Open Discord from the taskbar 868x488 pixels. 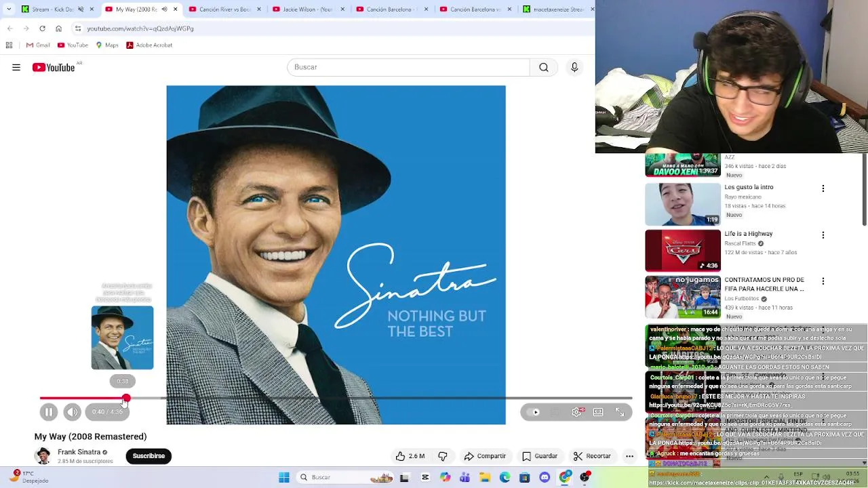click(x=545, y=477)
